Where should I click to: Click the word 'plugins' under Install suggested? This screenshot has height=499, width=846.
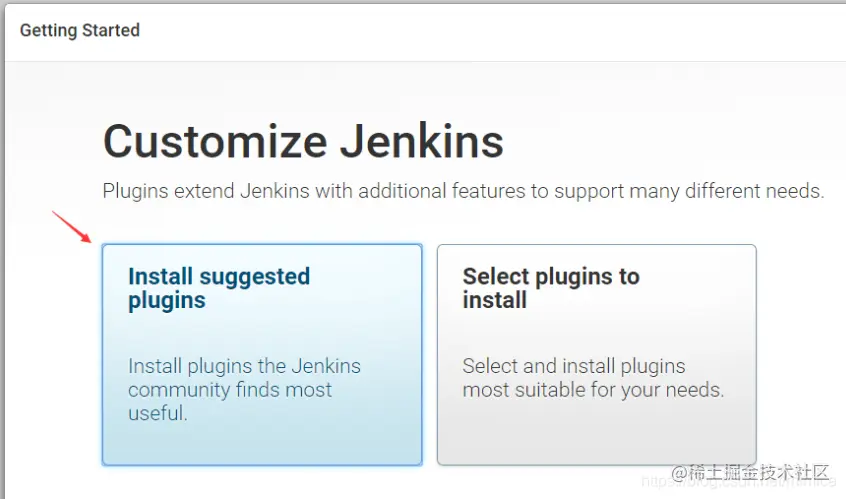tap(167, 301)
